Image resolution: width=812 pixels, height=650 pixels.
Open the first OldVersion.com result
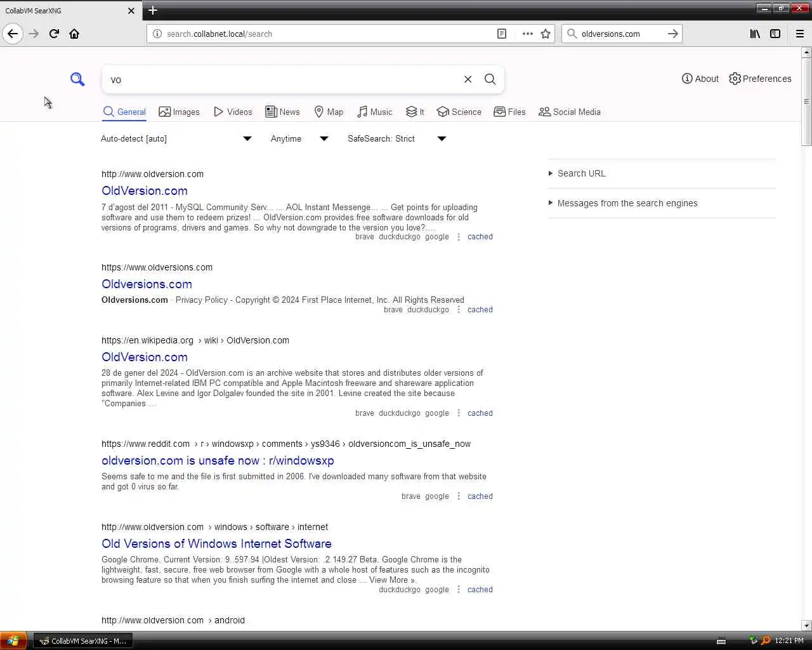click(145, 190)
